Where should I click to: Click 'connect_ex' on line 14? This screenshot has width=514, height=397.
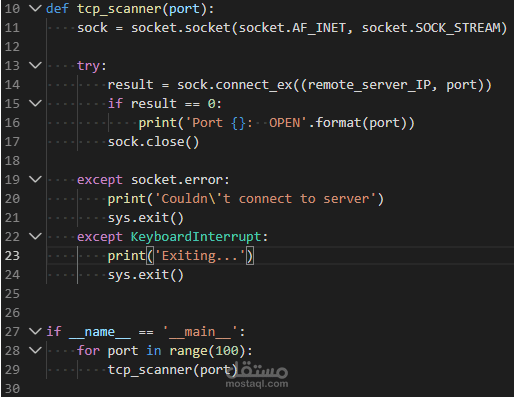254,85
